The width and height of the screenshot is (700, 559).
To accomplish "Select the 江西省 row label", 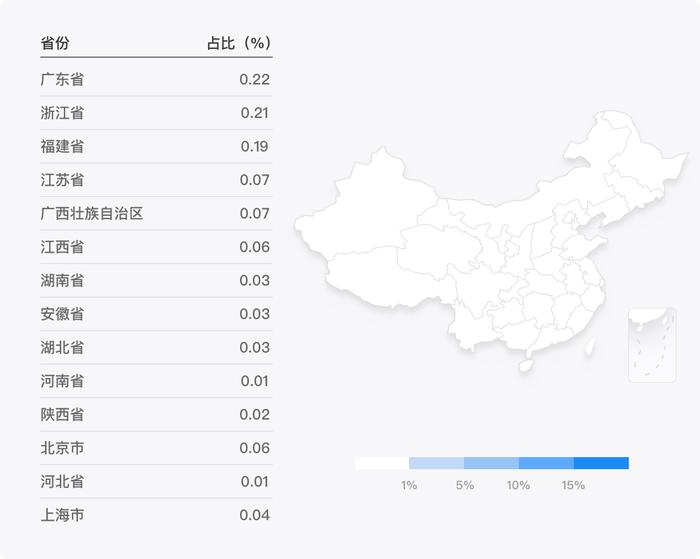I will 62,247.
